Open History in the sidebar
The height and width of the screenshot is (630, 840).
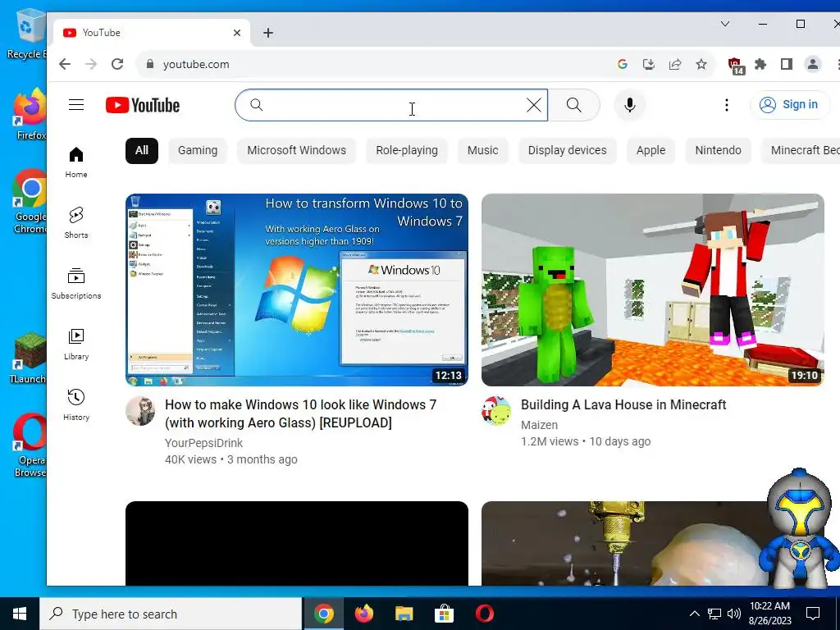point(76,405)
